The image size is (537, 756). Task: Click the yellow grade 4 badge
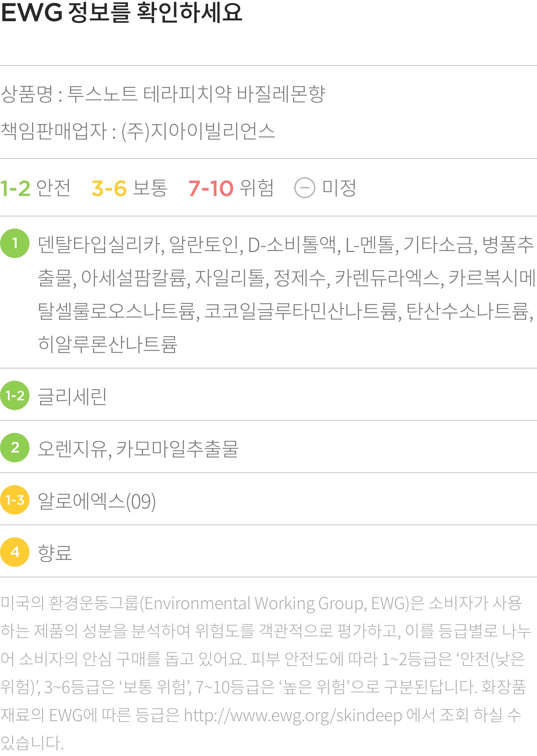[15, 552]
